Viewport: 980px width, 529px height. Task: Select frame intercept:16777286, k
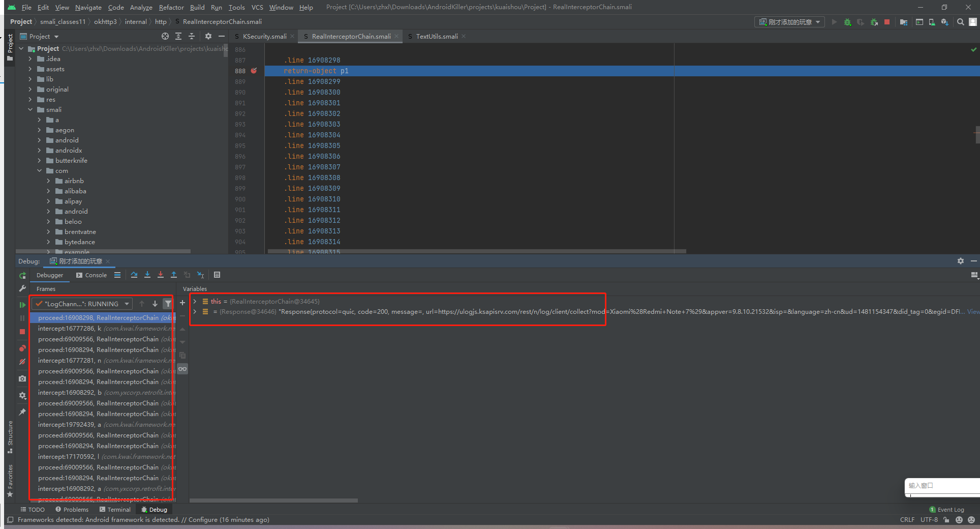click(x=102, y=328)
